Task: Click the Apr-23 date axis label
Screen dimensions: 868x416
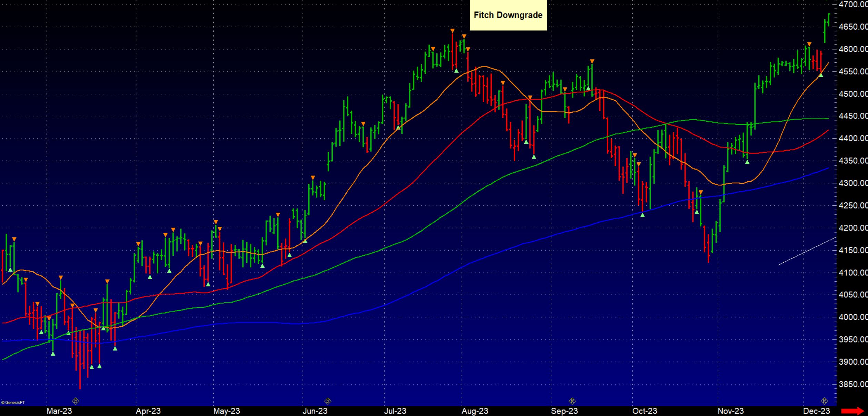Action: [148, 411]
